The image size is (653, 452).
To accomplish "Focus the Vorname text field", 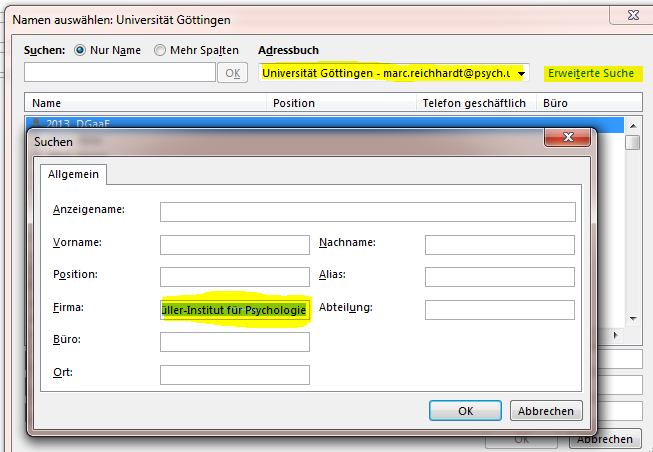I will click(x=234, y=245).
